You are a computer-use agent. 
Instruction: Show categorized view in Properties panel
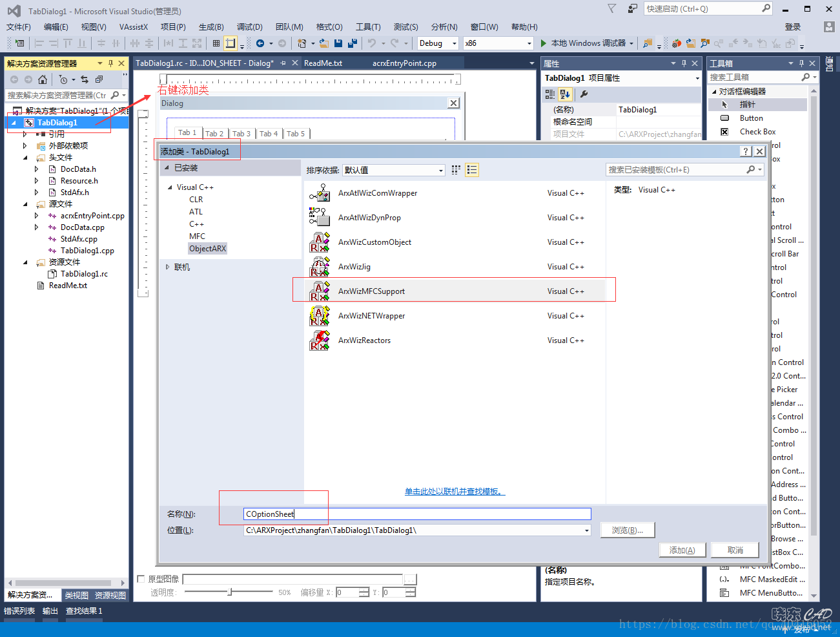pyautogui.click(x=550, y=94)
